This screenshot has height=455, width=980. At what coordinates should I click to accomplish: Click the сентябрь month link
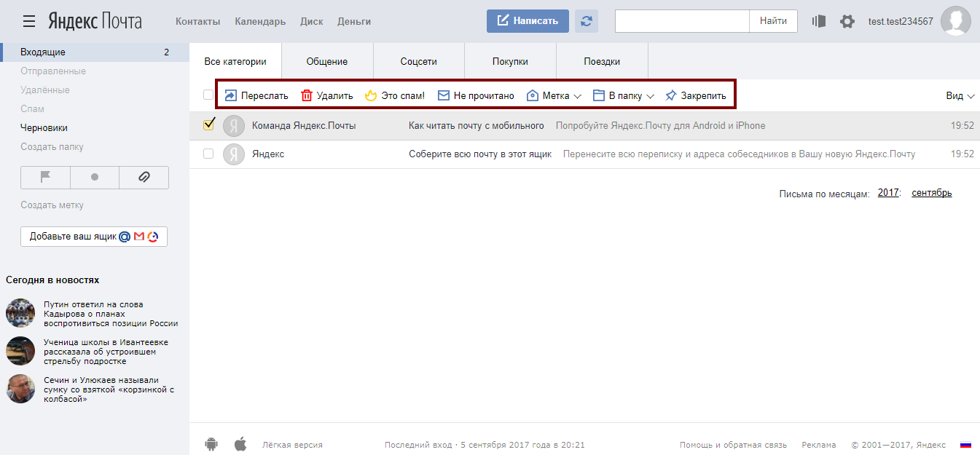[931, 193]
